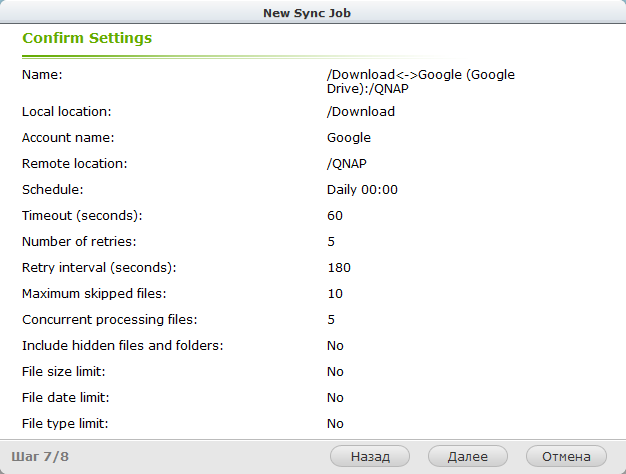Viewport: 626px width, 474px height.
Task: Click the File size limit label
Action: [x=63, y=372]
